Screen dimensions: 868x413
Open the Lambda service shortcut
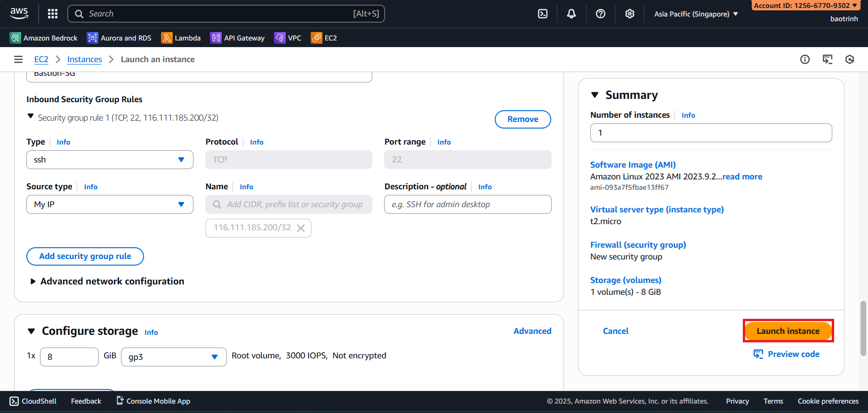coord(181,38)
